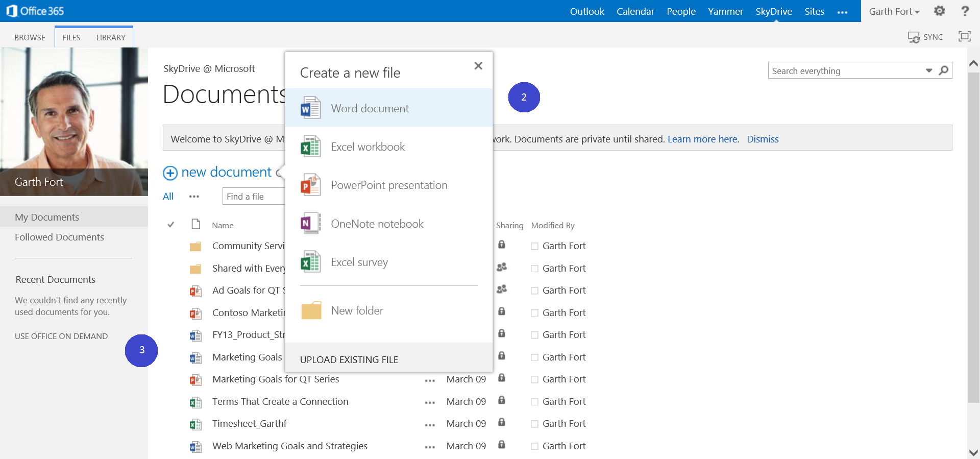
Task: Open Yammer from the top navigation
Action: coord(725,11)
